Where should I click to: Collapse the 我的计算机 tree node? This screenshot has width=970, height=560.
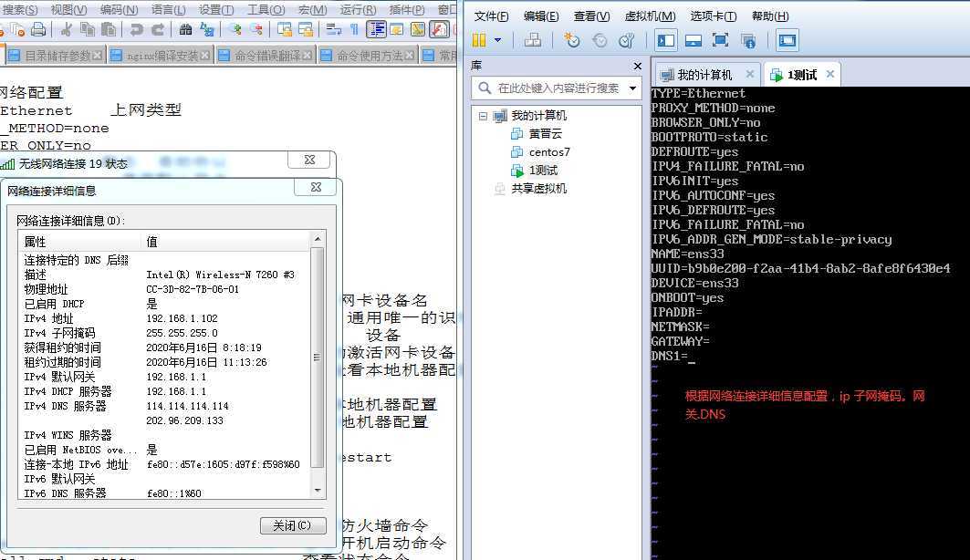tap(483, 116)
